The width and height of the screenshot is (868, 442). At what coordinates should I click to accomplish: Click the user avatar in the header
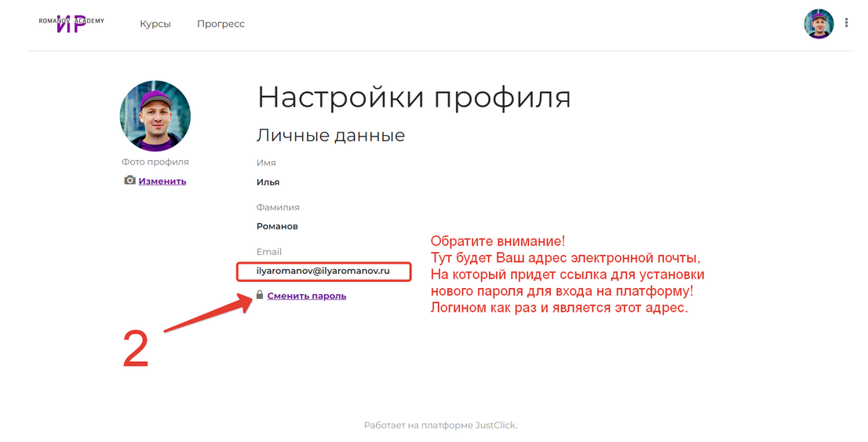(x=819, y=24)
